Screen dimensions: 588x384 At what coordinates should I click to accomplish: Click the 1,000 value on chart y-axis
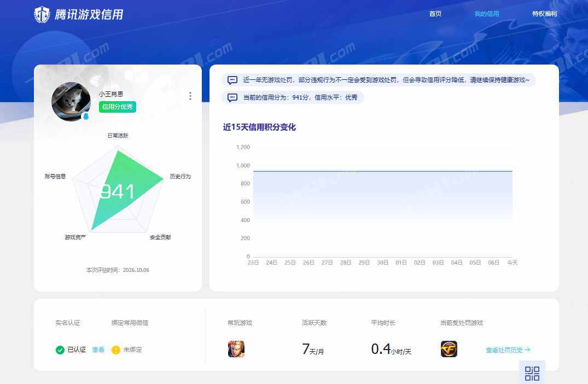(x=243, y=165)
